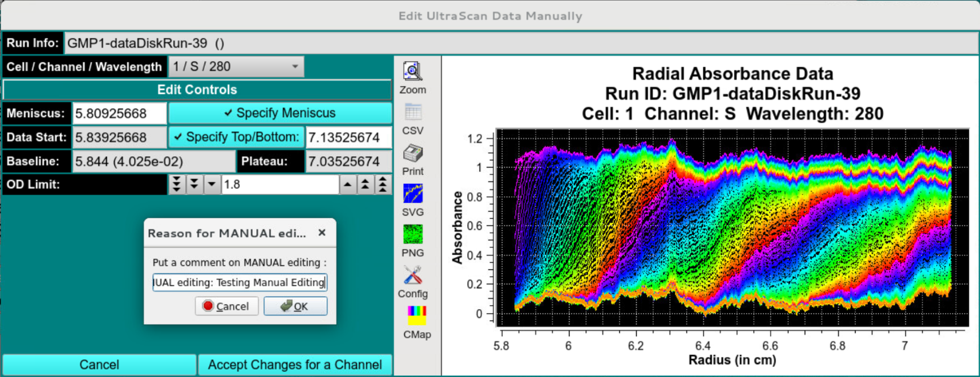
Task: Increase OD Limit with single up arrow
Action: [x=348, y=185]
